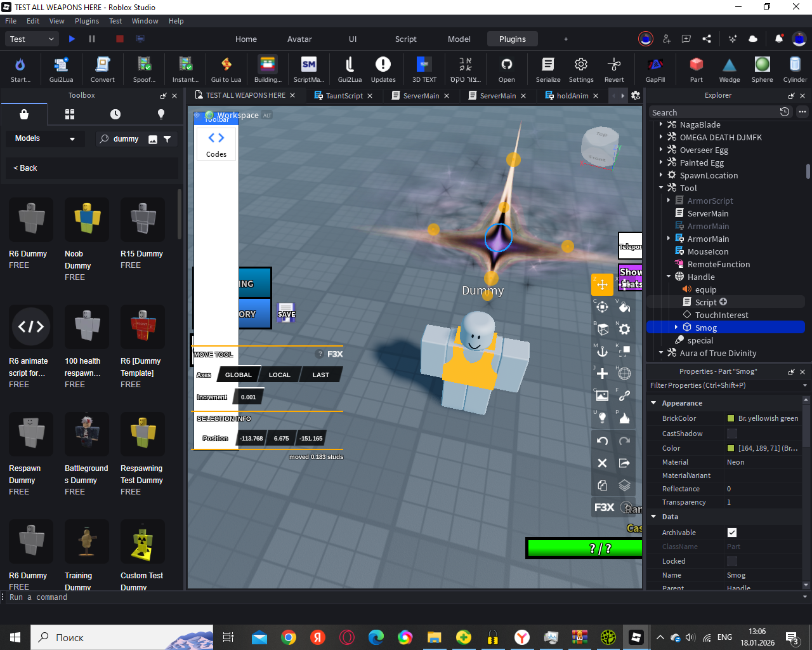Click the F3X redo arrow
Image resolution: width=812 pixels, height=650 pixels.
(624, 441)
